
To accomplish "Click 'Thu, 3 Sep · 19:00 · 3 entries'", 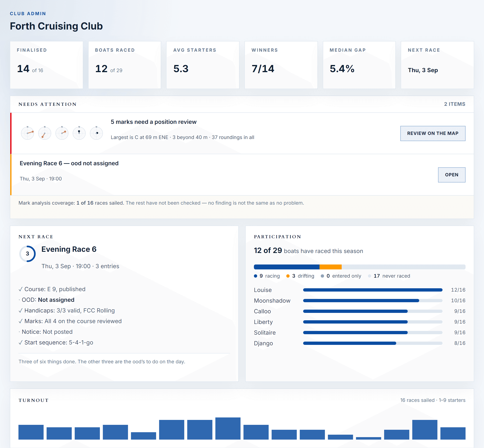I will 80,266.
